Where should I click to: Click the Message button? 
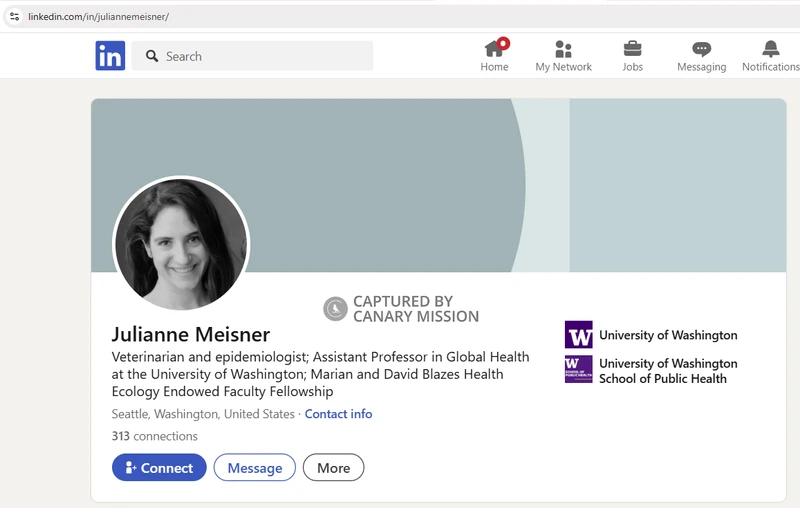(255, 467)
